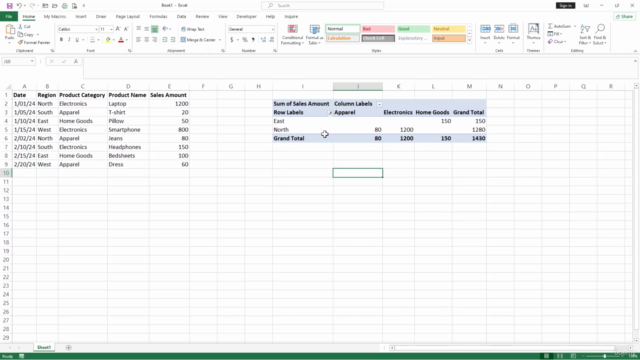Open Find & Select menu
Screen dimensions: 640x360
coord(600,34)
